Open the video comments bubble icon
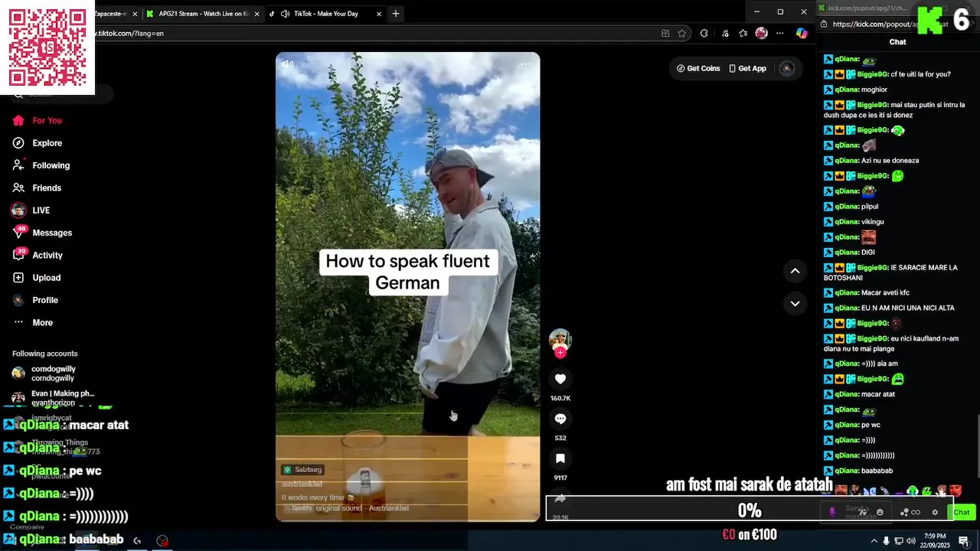Viewport: 980px width, 551px height. [x=560, y=419]
